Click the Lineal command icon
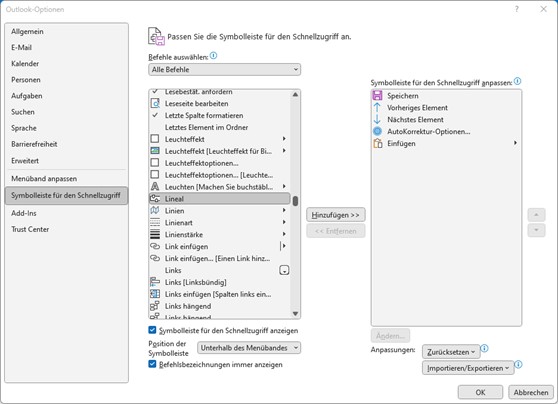Image resolution: width=558 pixels, height=404 pixels. (155, 199)
